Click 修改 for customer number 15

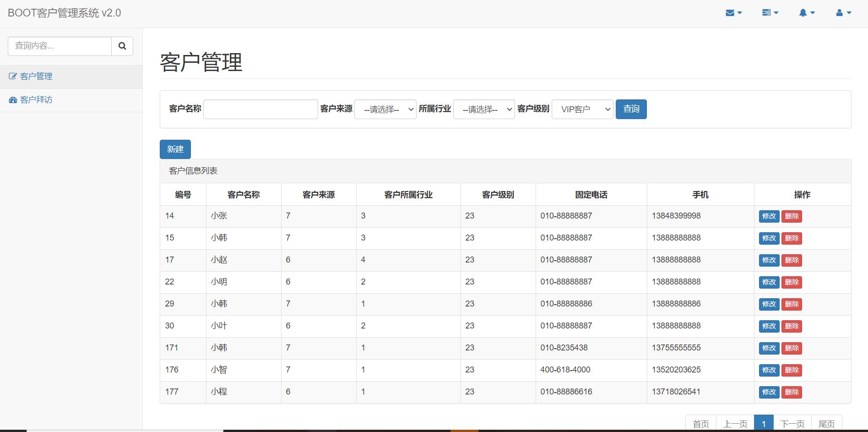769,238
